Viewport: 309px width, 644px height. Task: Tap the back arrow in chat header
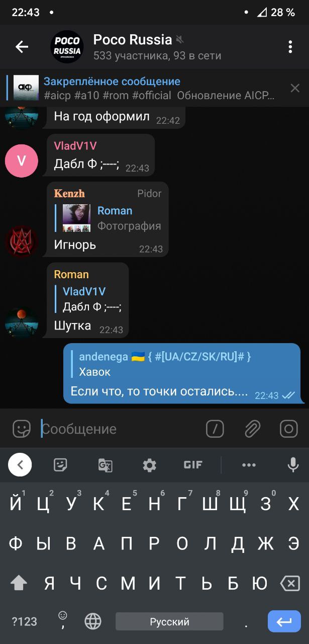point(22,47)
